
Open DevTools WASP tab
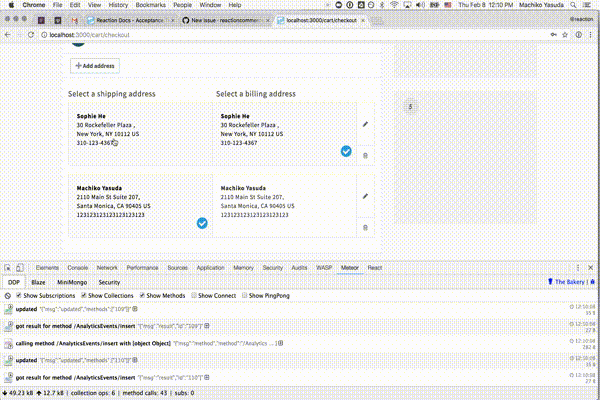(x=324, y=268)
